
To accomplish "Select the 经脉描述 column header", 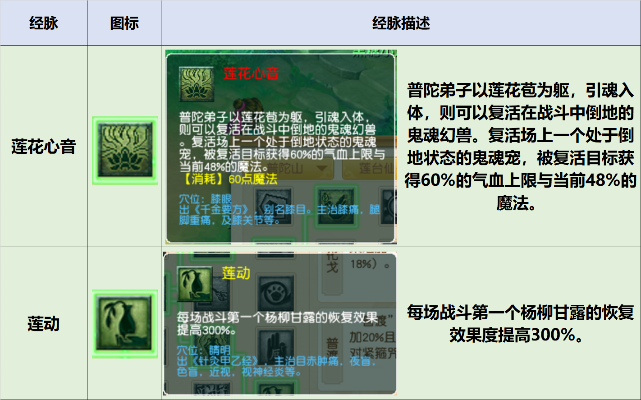I will tap(401, 23).
